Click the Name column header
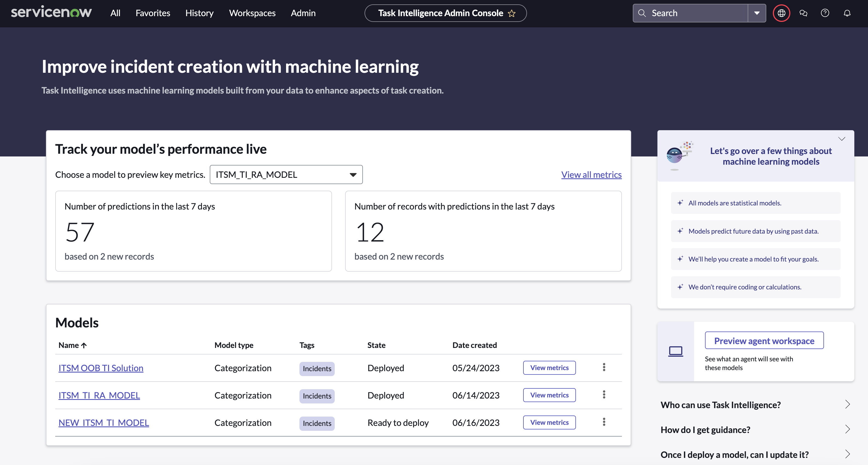 click(68, 345)
